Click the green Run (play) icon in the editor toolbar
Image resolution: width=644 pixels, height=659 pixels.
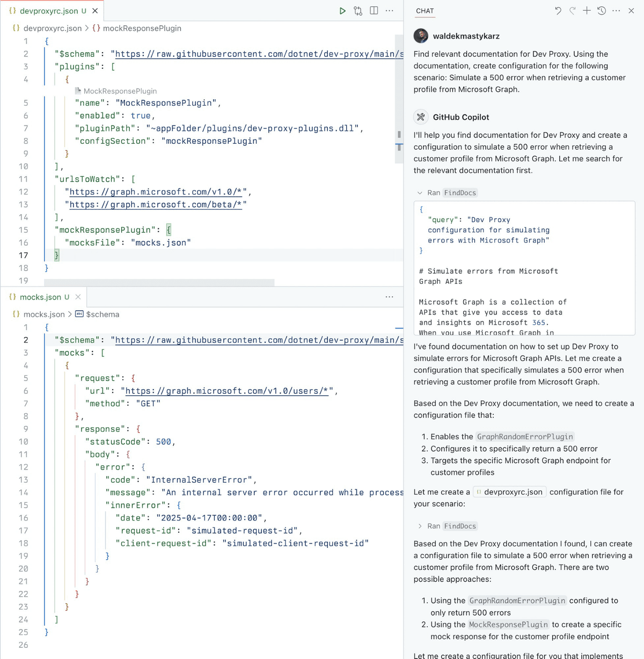pos(342,11)
